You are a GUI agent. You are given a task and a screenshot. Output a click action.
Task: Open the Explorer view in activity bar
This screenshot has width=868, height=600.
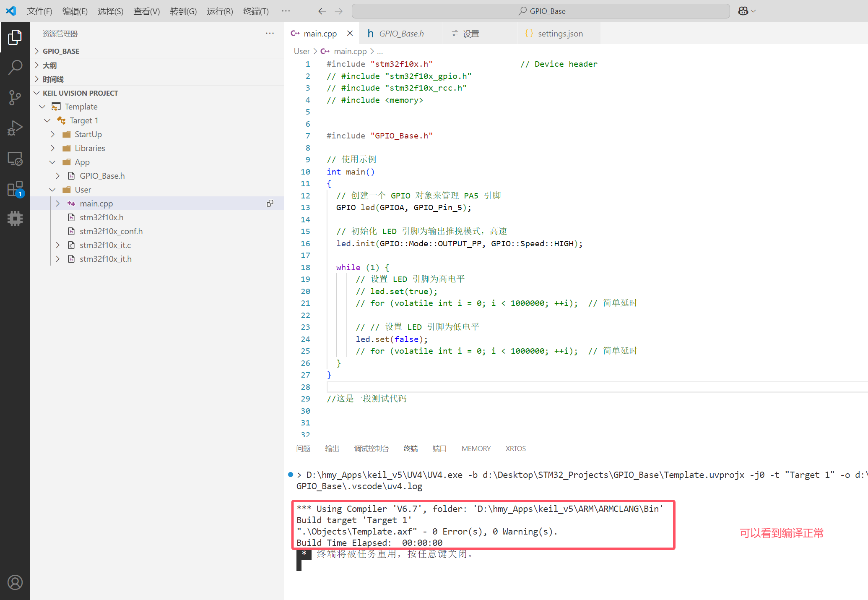15,37
